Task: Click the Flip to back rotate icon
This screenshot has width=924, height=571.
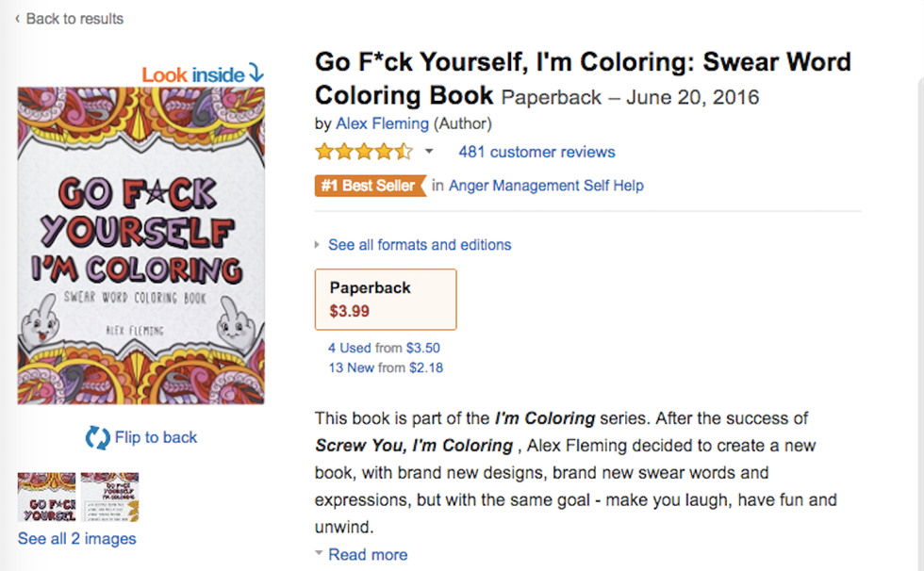Action: [98, 437]
